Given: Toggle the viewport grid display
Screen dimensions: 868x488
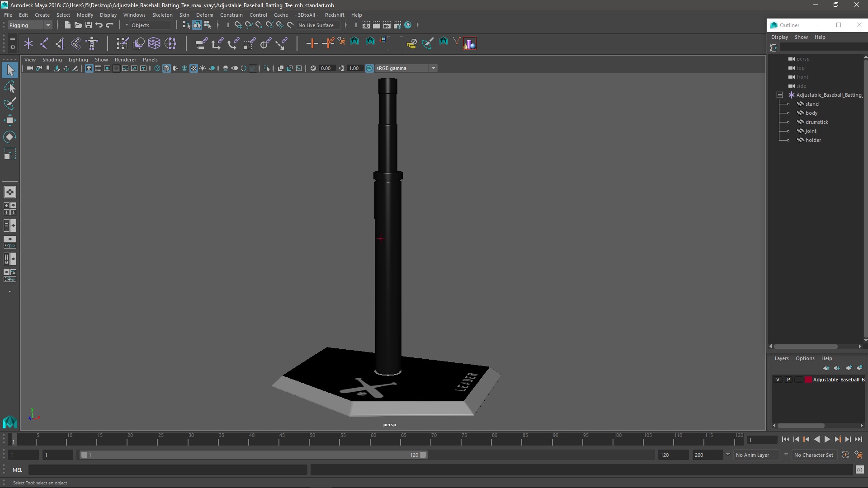Looking at the screenshot, I should (x=89, y=68).
